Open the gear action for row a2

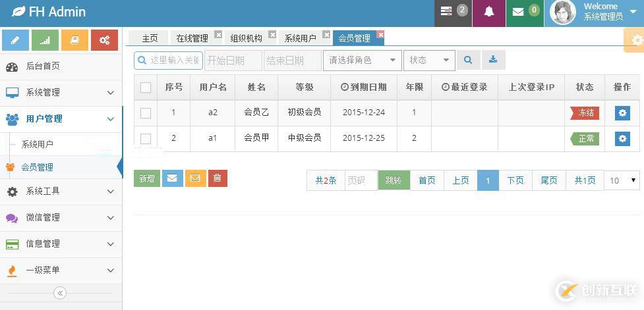[622, 113]
